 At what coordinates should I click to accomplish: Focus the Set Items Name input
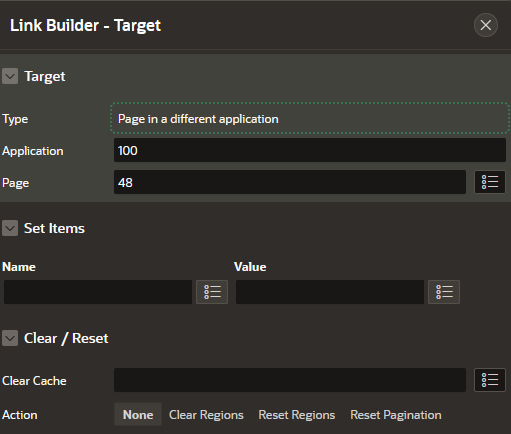(98, 292)
